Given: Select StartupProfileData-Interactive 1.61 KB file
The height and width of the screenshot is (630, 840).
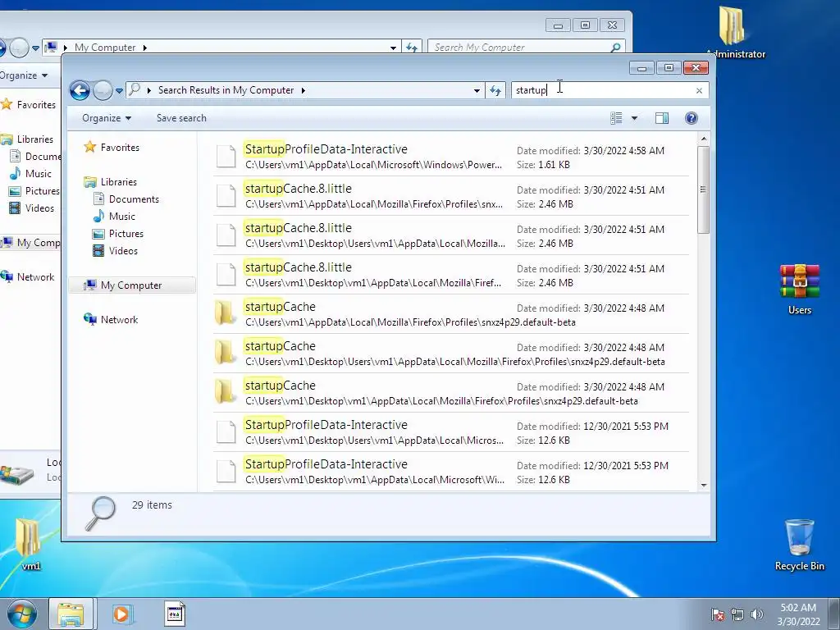Looking at the screenshot, I should pos(451,157).
